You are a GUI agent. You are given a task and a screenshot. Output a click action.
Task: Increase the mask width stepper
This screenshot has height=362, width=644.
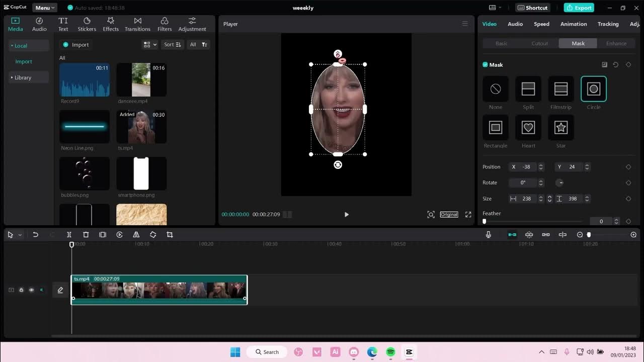(541, 197)
